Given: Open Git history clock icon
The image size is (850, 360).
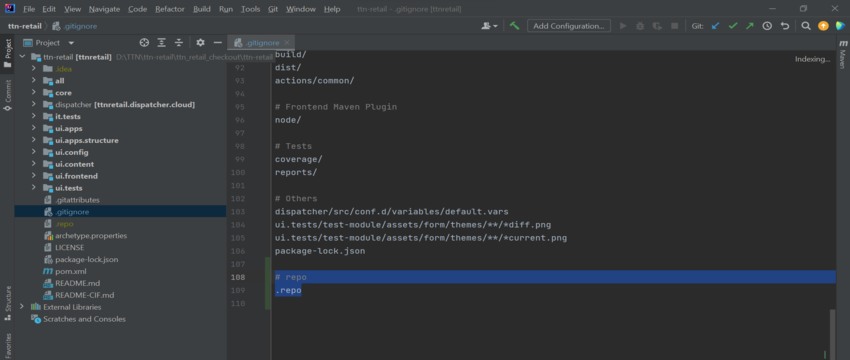Looking at the screenshot, I should tap(767, 25).
